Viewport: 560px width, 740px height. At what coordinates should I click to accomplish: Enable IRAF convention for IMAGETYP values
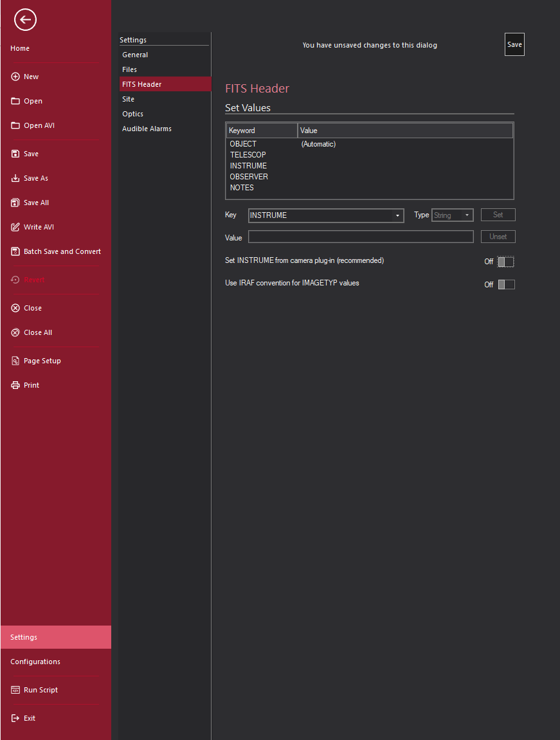(506, 284)
